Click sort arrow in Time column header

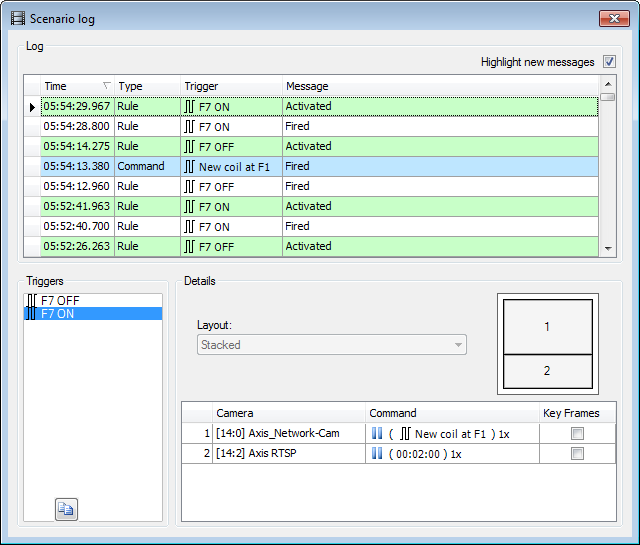107,86
